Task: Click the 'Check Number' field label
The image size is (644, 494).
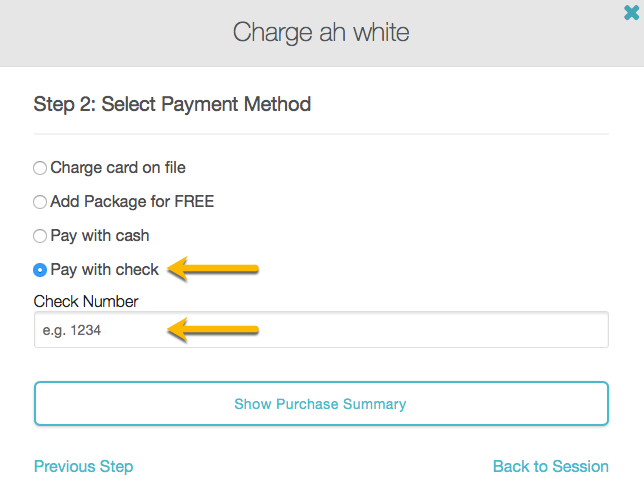Action: tap(86, 301)
